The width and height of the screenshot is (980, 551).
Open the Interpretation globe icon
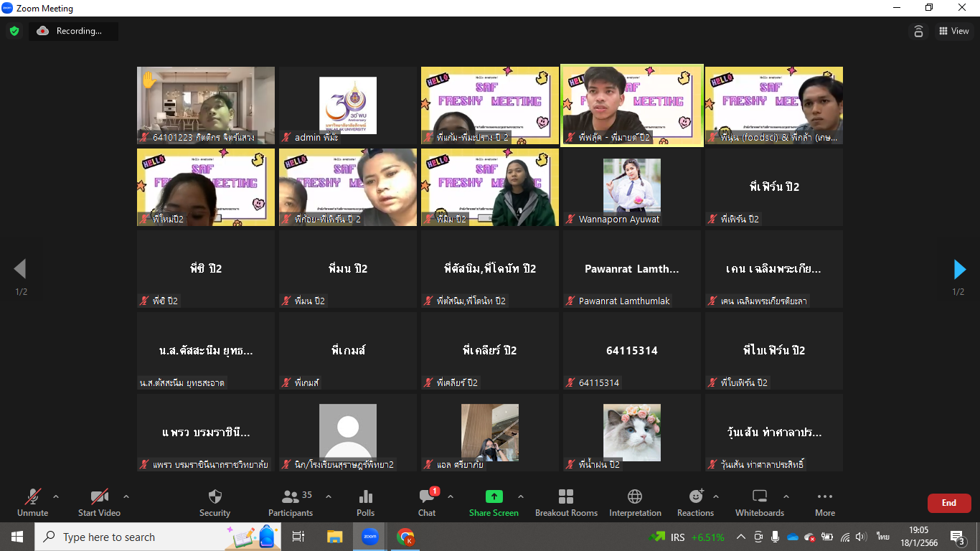pos(635,502)
